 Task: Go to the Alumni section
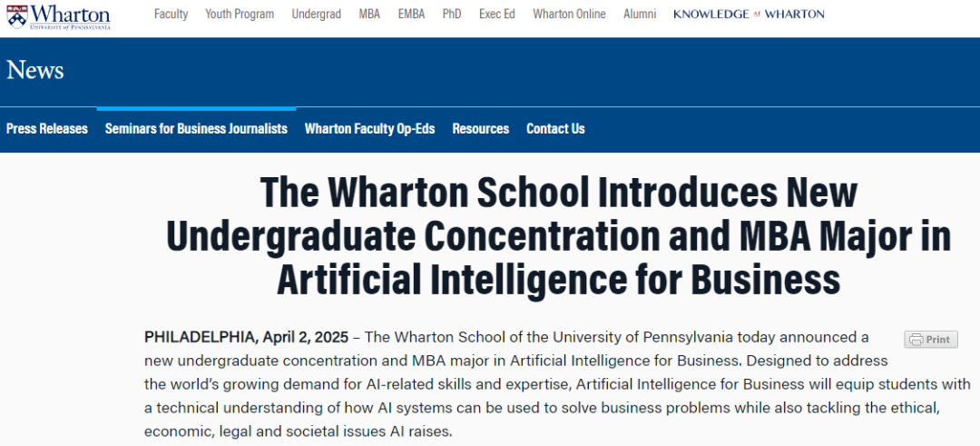tap(640, 15)
